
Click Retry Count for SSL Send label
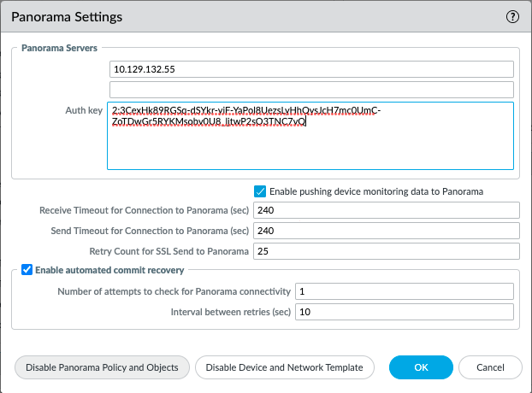click(169, 251)
